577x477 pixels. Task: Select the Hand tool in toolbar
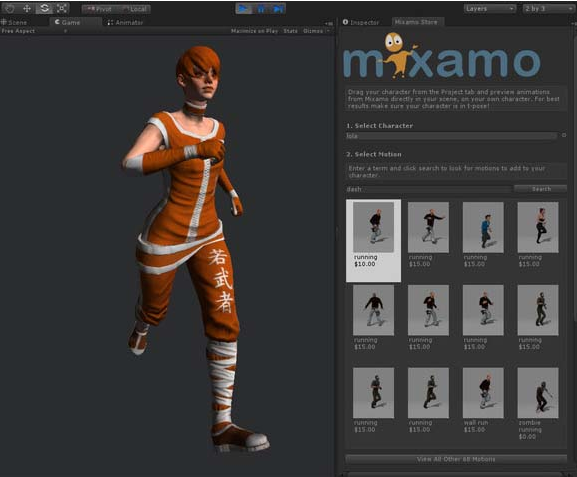coord(10,8)
